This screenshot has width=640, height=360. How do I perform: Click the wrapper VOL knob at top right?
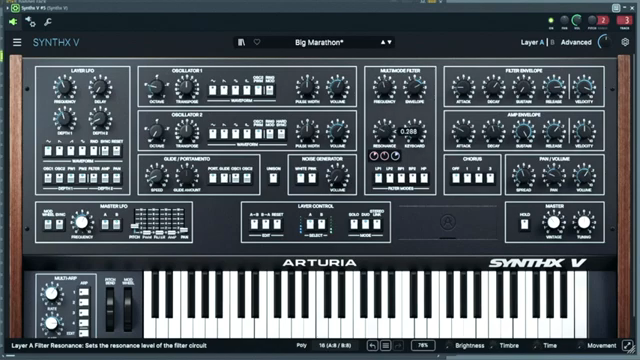coord(577,20)
